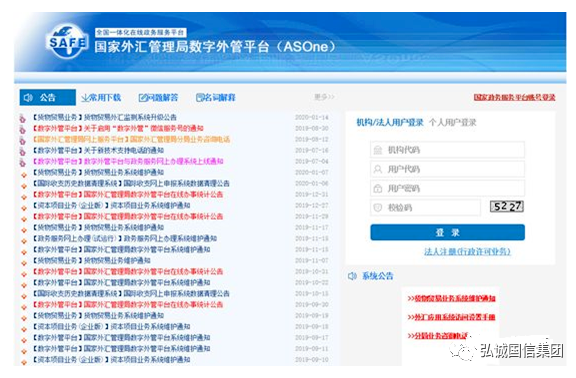This screenshot has width=576, height=378.
Task: Click the building icon in the 机构代码 field
Action: click(378, 150)
